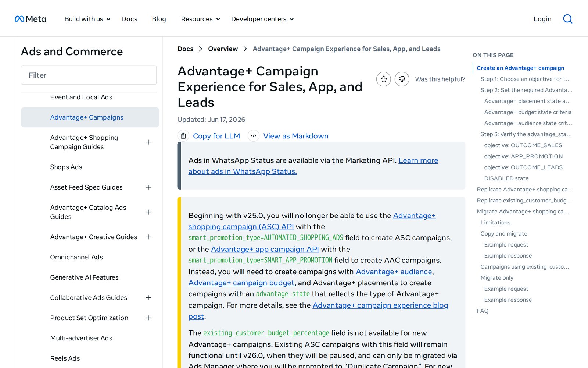Jump to Migrate only section

coord(497,278)
